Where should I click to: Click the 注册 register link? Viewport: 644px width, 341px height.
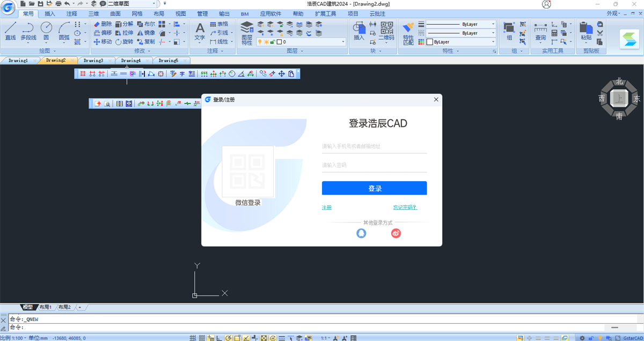[326, 207]
